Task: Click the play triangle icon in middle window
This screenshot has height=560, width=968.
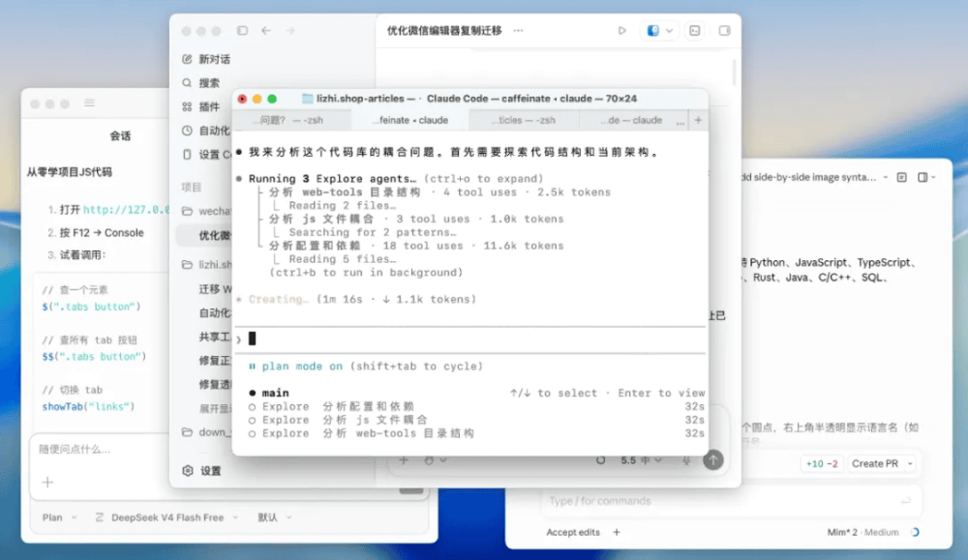Action: [621, 30]
